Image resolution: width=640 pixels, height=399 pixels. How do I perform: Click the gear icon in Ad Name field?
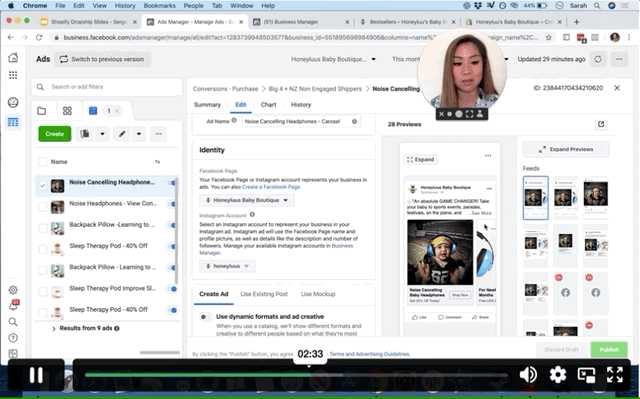tap(354, 121)
